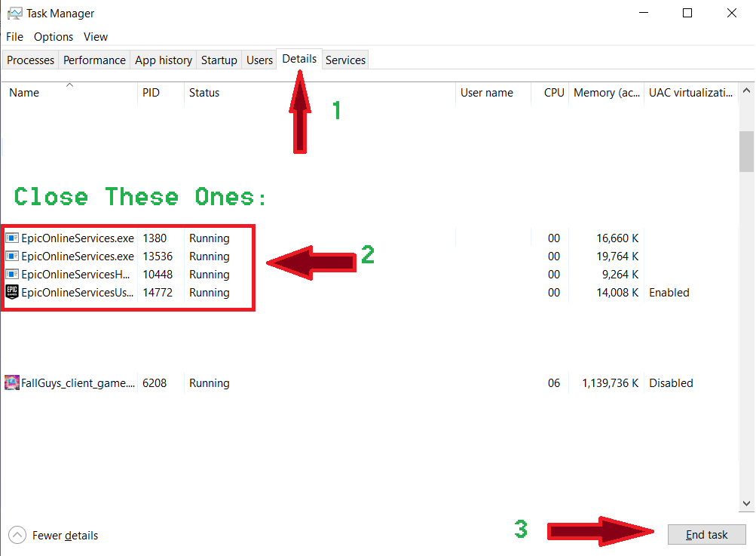Image resolution: width=756 pixels, height=556 pixels.
Task: Click the FallGuys_client_game process icon
Action: pos(12,382)
